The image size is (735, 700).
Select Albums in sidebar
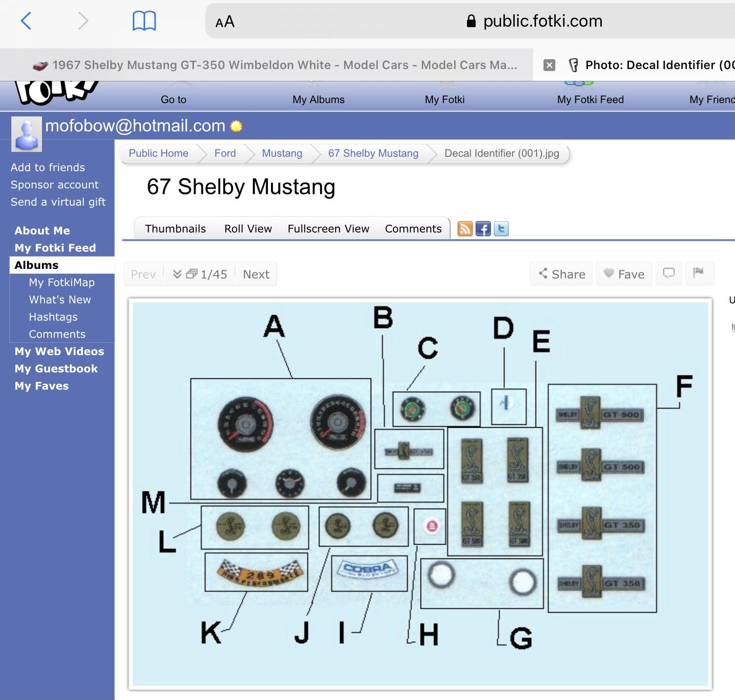pyautogui.click(x=62, y=265)
